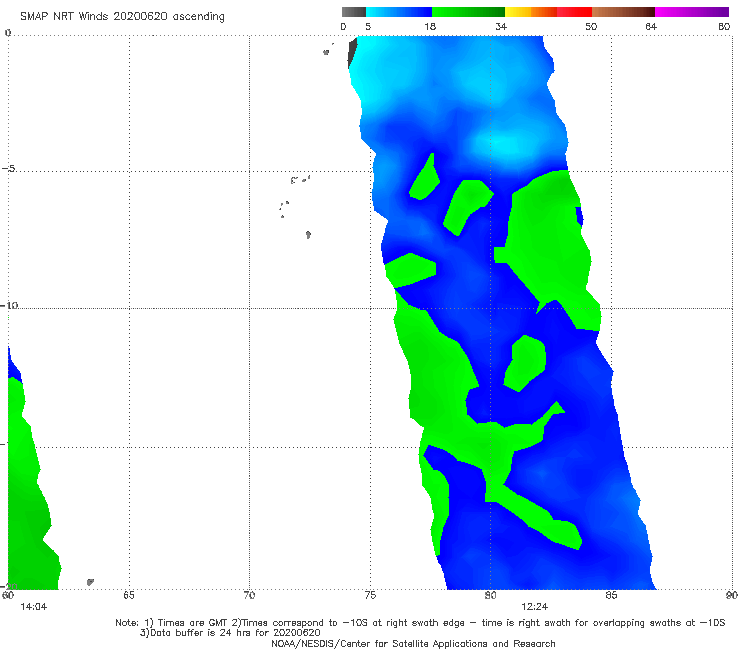Image resolution: width=740 pixels, height=650 pixels.
Task: Click the 'NOAA/NESDIS/Center for Satellite Applications' credit
Action: [x=413, y=643]
